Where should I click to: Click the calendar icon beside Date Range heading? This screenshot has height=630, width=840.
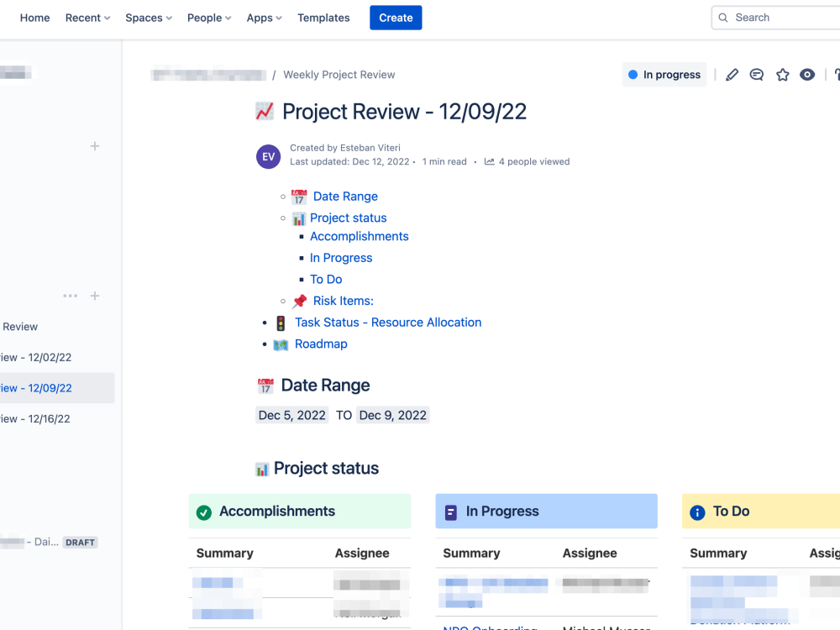pyautogui.click(x=265, y=386)
